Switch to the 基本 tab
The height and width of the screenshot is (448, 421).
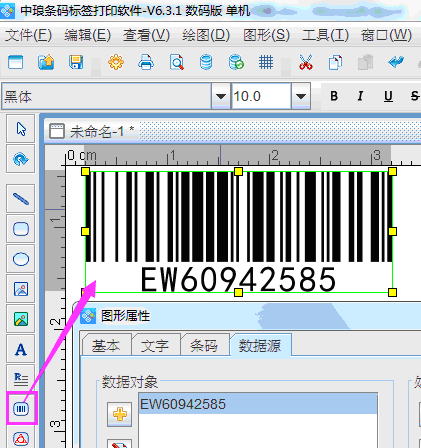coord(106,345)
